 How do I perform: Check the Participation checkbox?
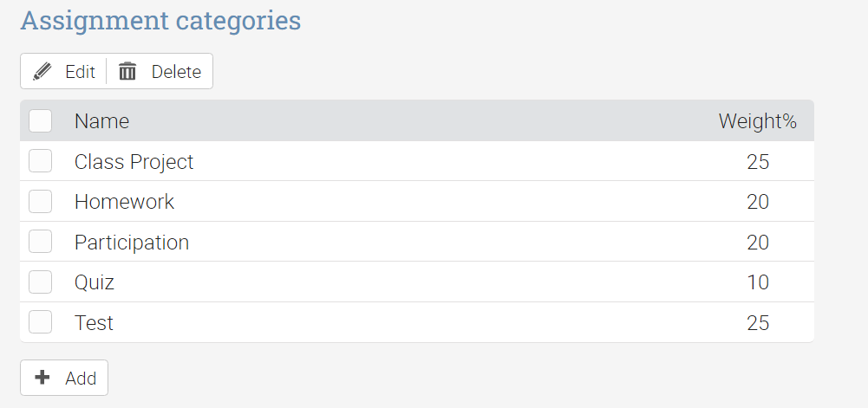(x=41, y=242)
